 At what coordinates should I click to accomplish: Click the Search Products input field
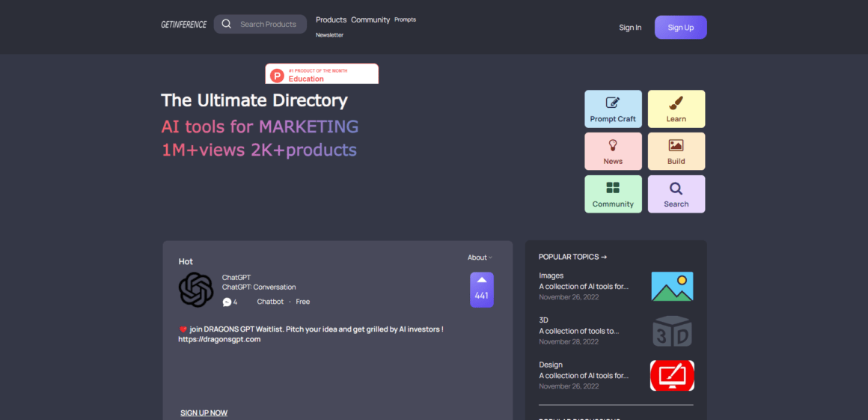pos(268,24)
